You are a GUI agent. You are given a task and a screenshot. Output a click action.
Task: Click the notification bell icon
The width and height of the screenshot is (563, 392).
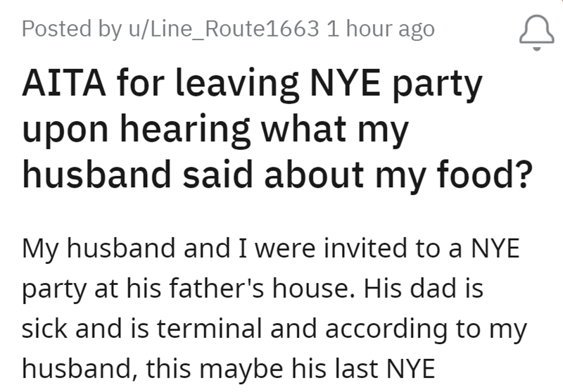click(x=535, y=32)
